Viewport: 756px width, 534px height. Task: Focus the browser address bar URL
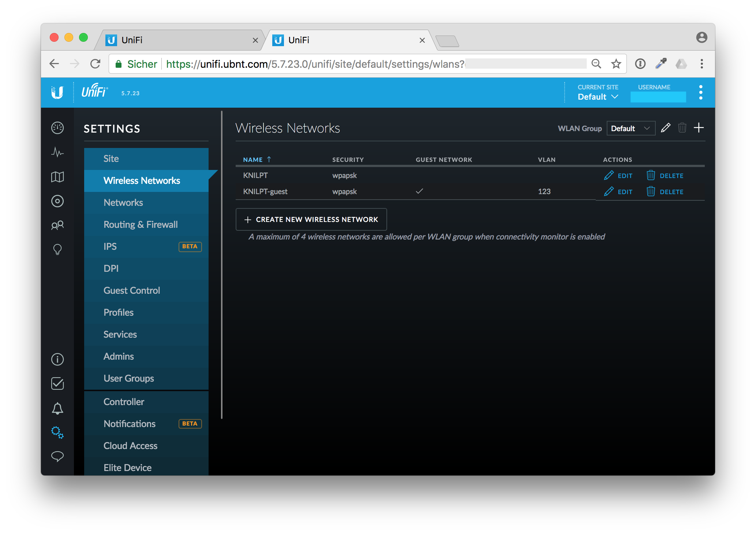coord(315,64)
